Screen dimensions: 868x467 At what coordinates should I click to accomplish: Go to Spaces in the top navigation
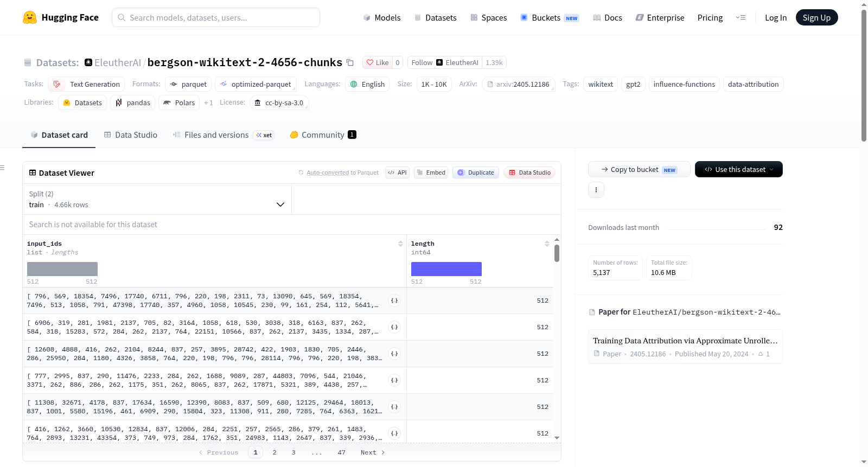click(489, 17)
